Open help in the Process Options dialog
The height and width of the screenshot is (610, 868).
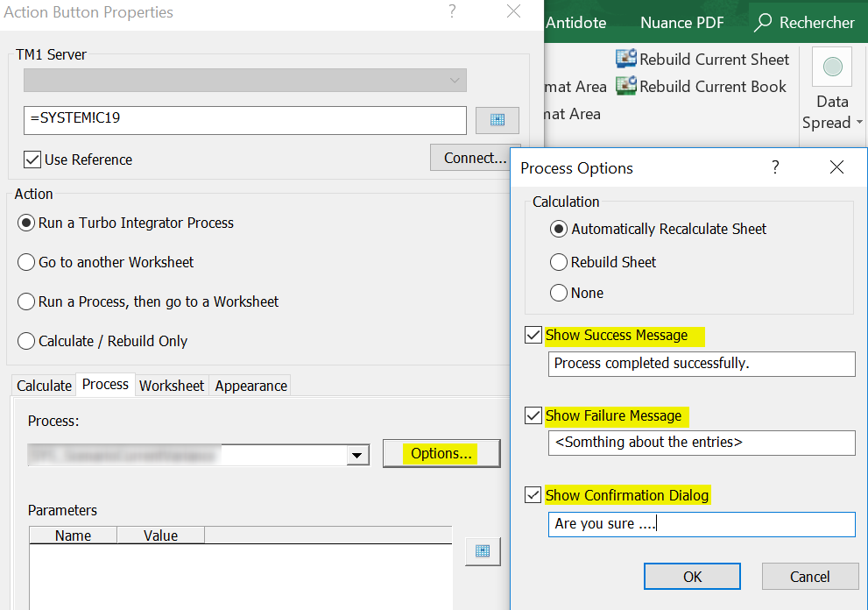[775, 167]
